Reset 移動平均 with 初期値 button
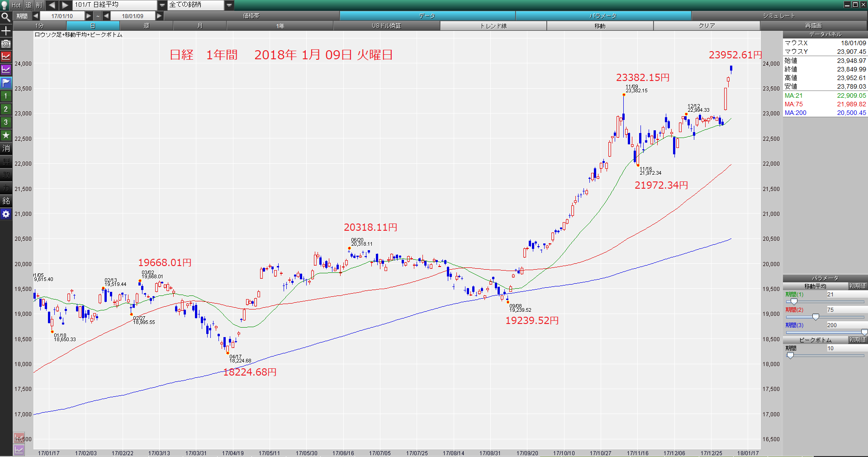The image size is (868, 457). pyautogui.click(x=857, y=286)
